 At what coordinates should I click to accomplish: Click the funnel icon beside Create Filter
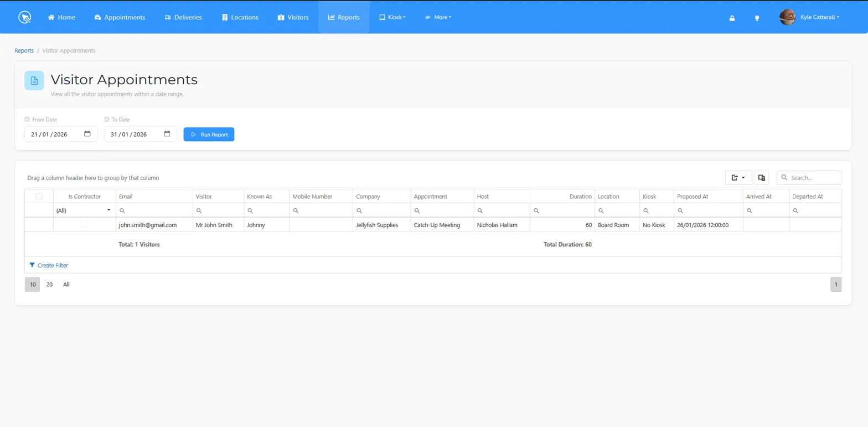pos(32,265)
